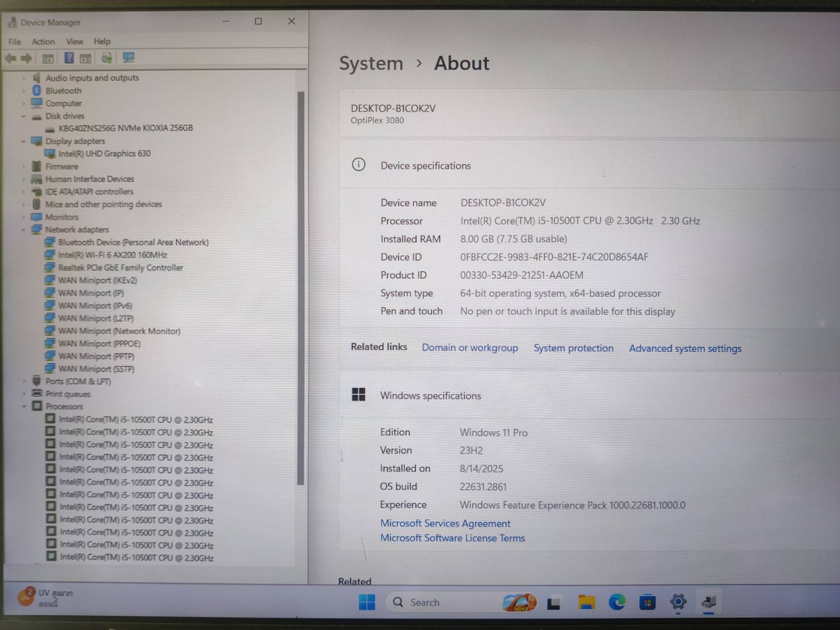
Task: Collapse the Processors node
Action: [23, 407]
